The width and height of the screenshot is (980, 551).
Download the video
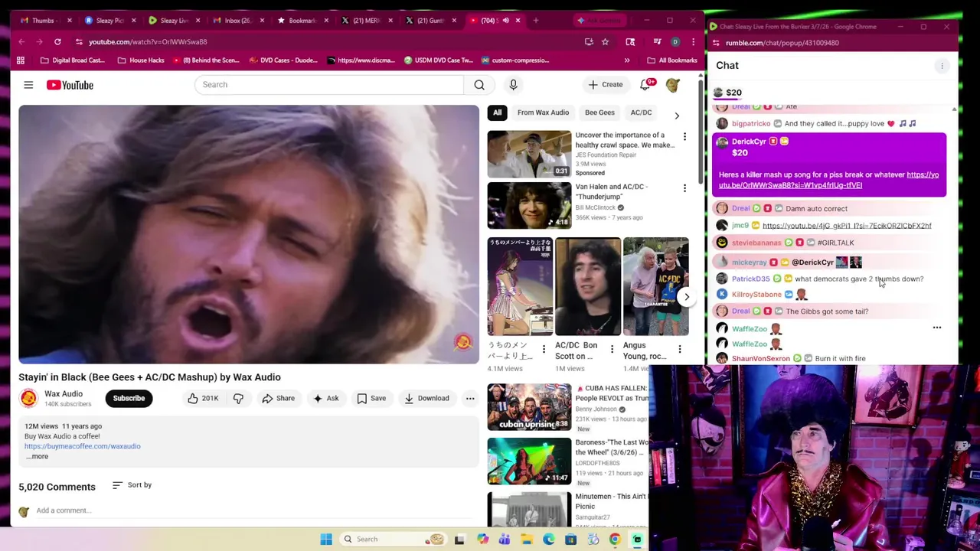point(427,398)
